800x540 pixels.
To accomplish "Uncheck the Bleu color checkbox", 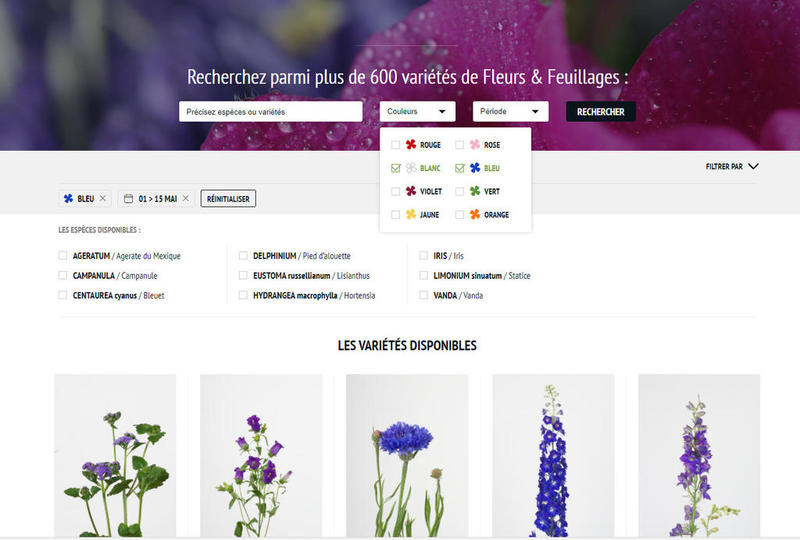I will tap(460, 168).
